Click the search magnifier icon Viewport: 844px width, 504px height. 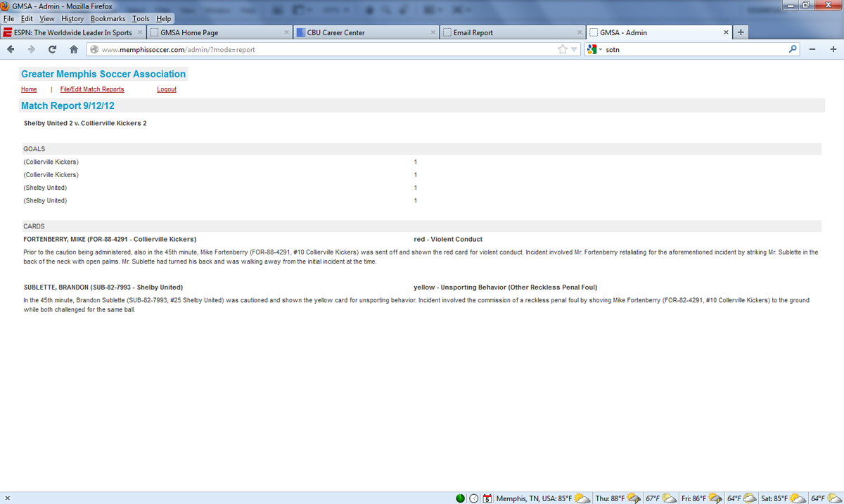pyautogui.click(x=793, y=49)
